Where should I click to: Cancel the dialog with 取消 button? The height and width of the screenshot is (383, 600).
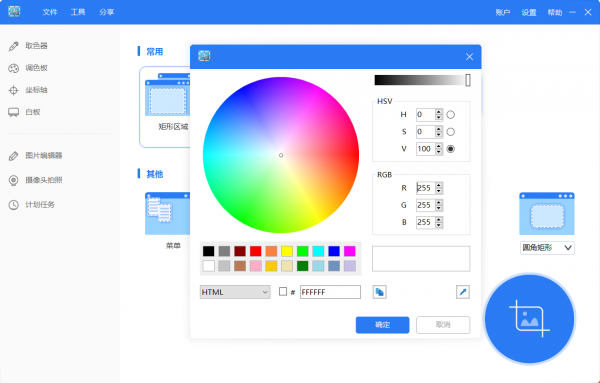443,325
